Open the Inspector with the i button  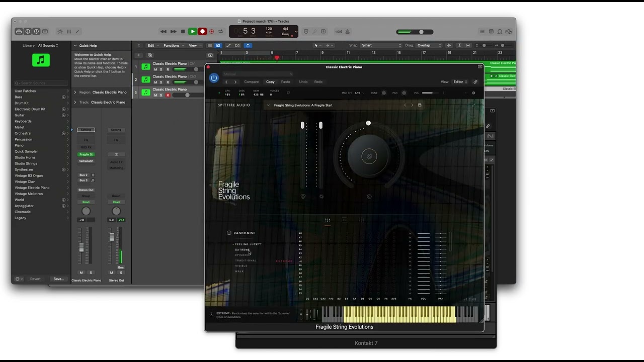[28, 32]
